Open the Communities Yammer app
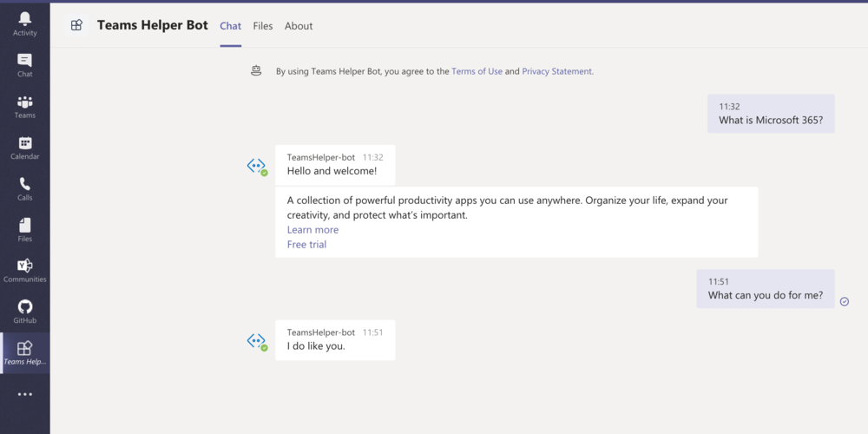868x434 pixels. pos(25,271)
